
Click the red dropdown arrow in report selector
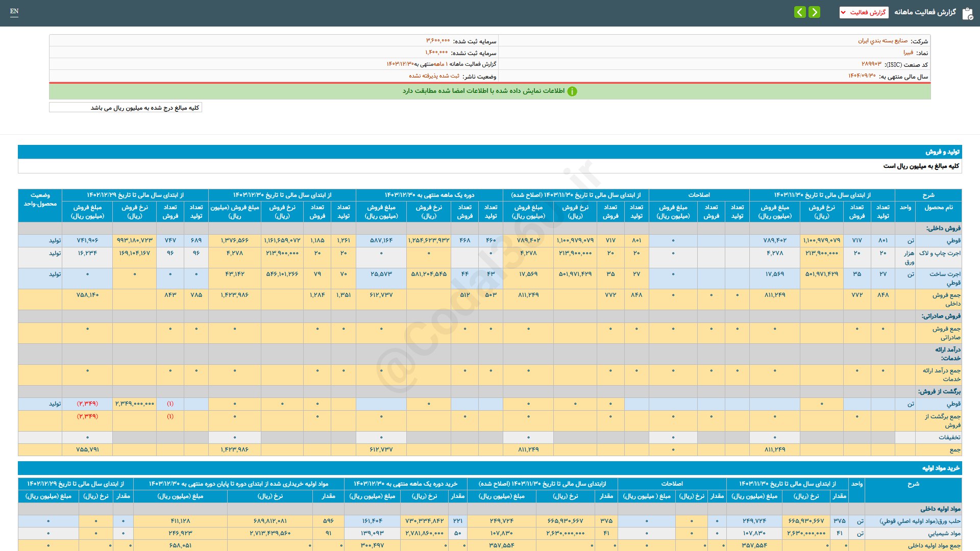(x=843, y=12)
